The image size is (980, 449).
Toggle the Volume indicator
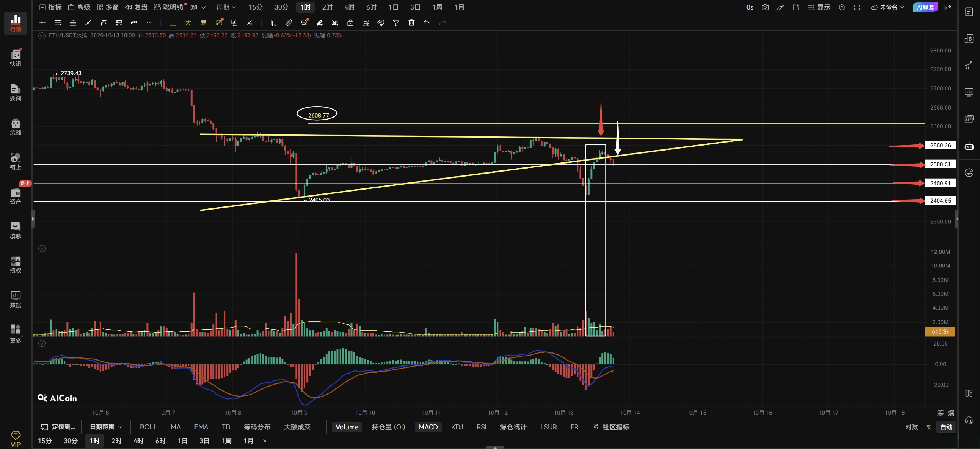[x=347, y=427]
